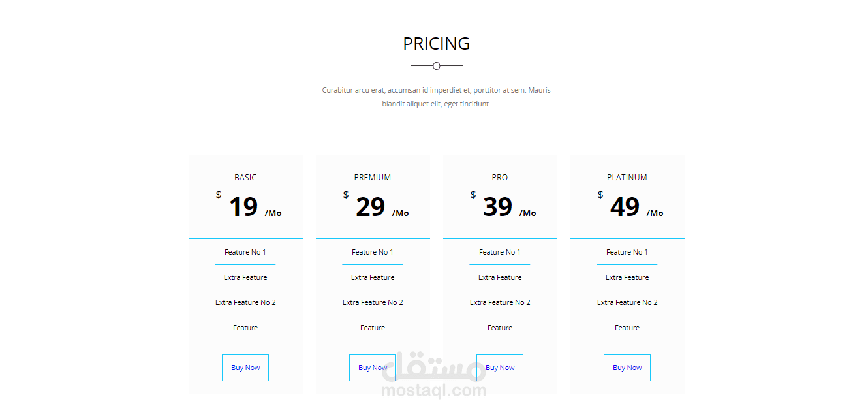Click Buy Now under the Pro plan

pyautogui.click(x=500, y=368)
